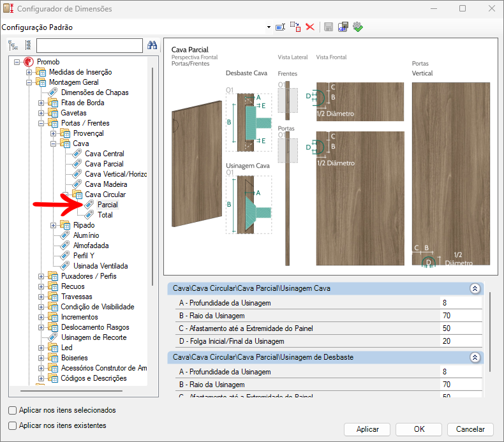This screenshot has height=442, width=504.
Task: Click the expand tree icon beside search field
Action: [13, 45]
